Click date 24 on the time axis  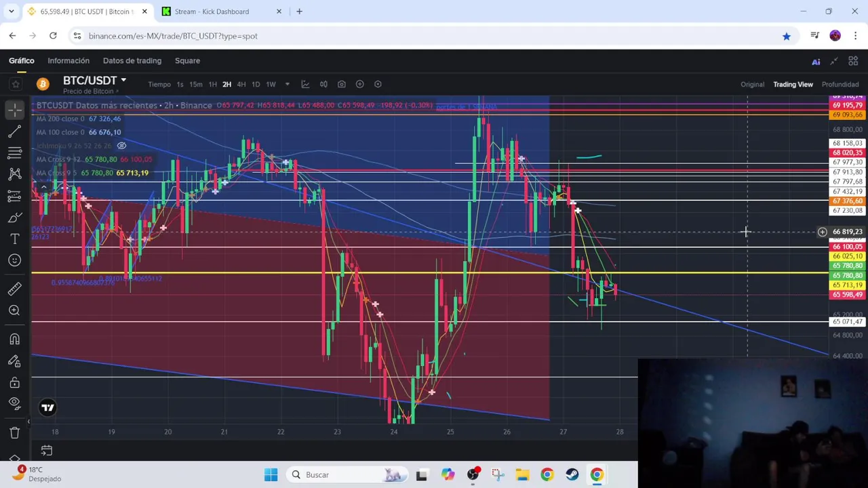[x=394, y=432]
